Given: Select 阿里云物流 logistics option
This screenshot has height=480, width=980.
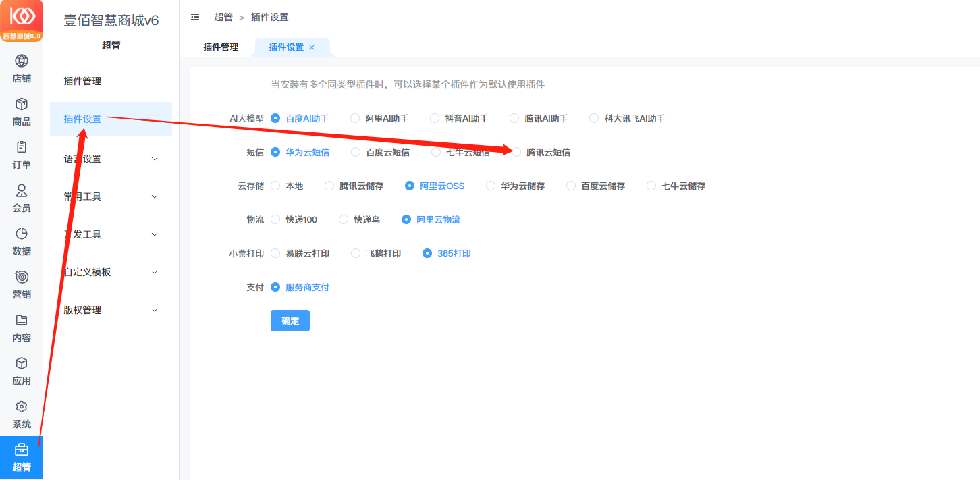Looking at the screenshot, I should point(406,219).
